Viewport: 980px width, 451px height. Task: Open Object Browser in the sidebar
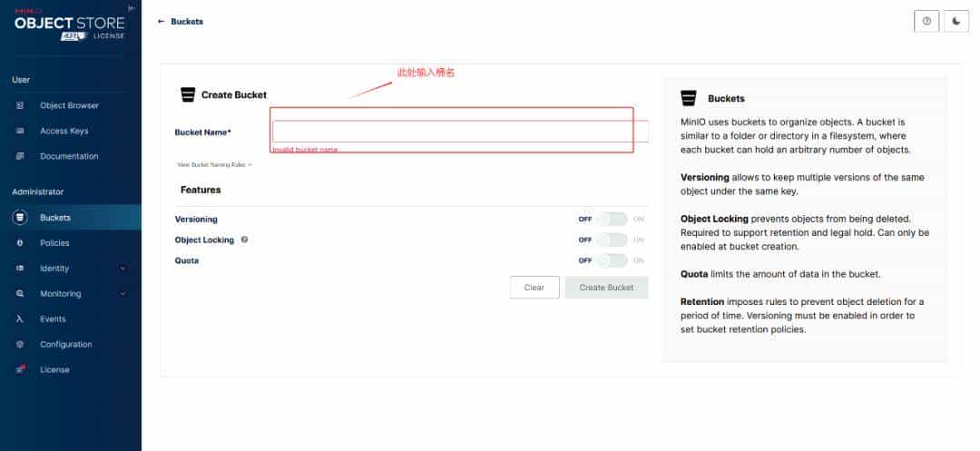click(x=69, y=105)
